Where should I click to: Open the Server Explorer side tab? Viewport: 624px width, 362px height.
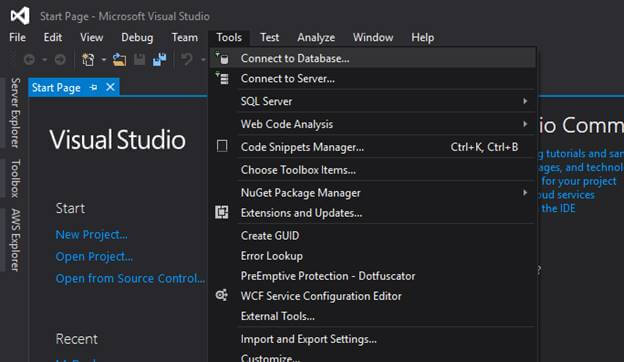click(15, 113)
